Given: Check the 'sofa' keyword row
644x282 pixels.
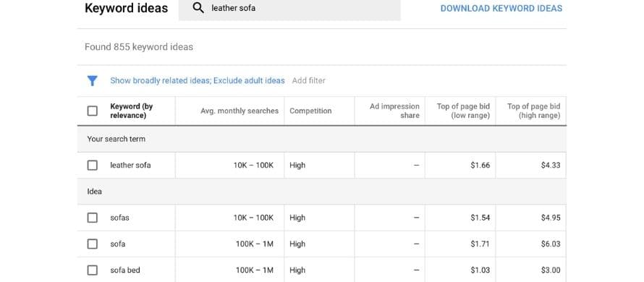Looking at the screenshot, I should (x=93, y=244).
